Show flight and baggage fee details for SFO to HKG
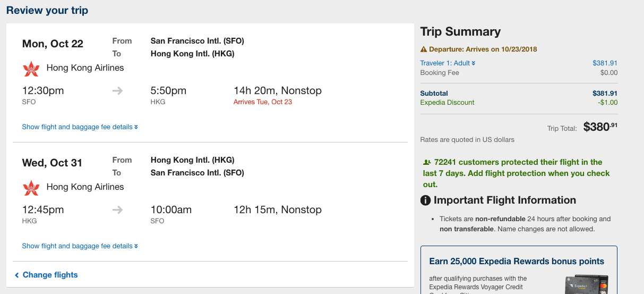The image size is (644, 294). (80, 127)
